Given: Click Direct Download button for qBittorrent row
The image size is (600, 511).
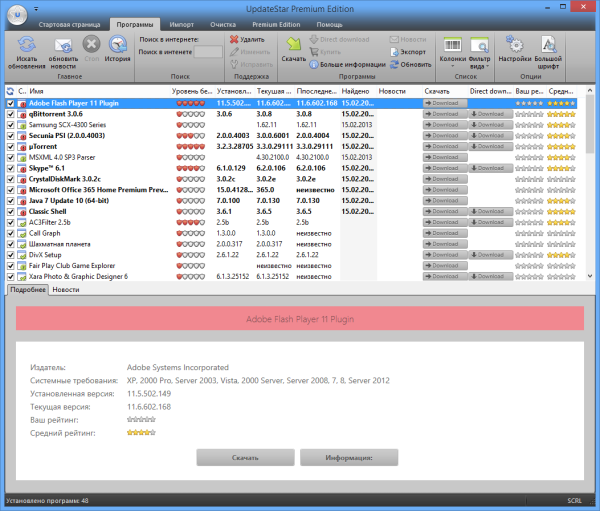Looking at the screenshot, I should point(491,114).
